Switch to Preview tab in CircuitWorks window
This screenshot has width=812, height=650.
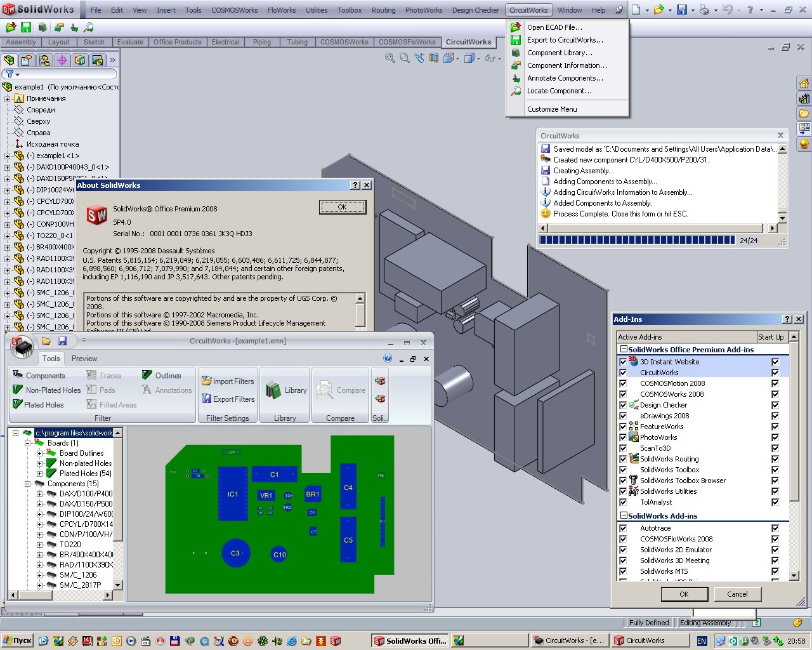(84, 359)
